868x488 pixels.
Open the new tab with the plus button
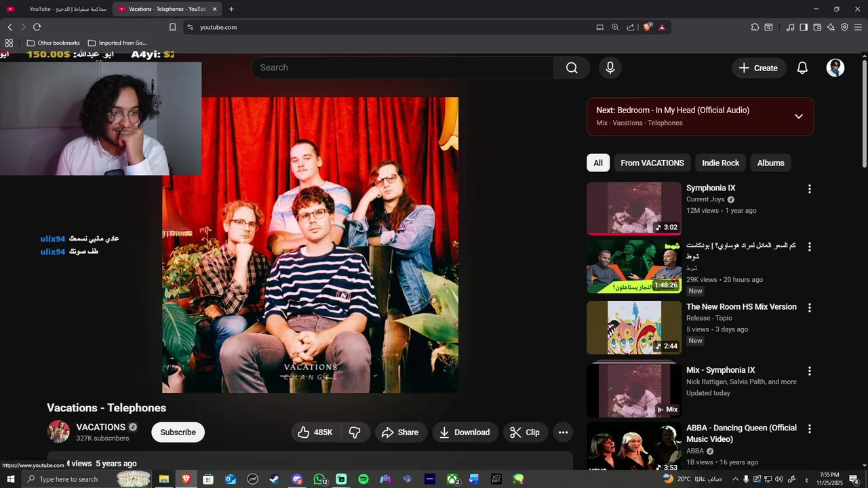231,9
